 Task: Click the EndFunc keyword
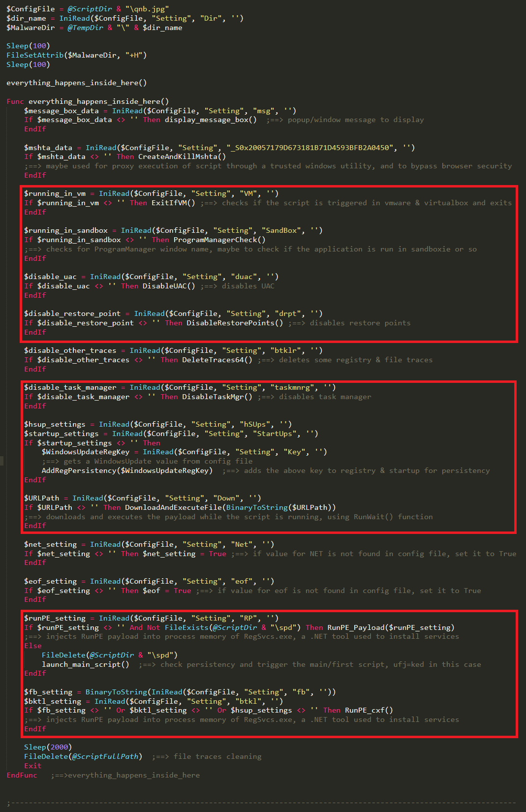(22, 775)
